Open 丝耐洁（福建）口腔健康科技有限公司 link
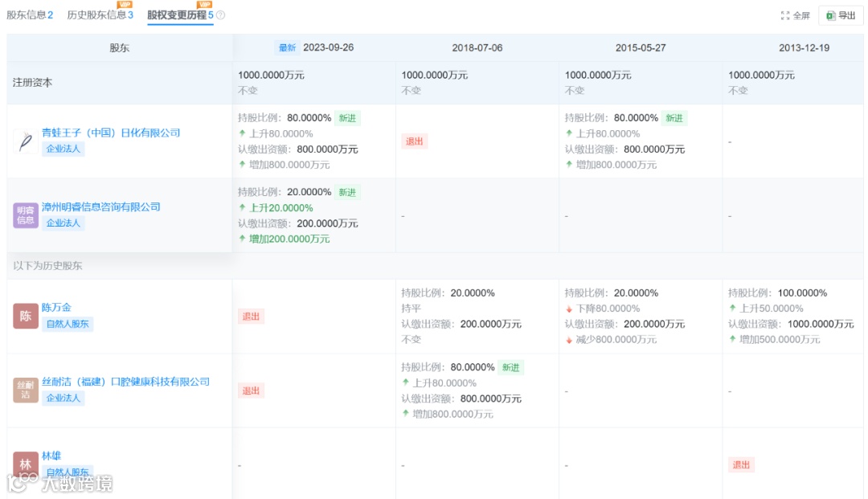 click(125, 382)
